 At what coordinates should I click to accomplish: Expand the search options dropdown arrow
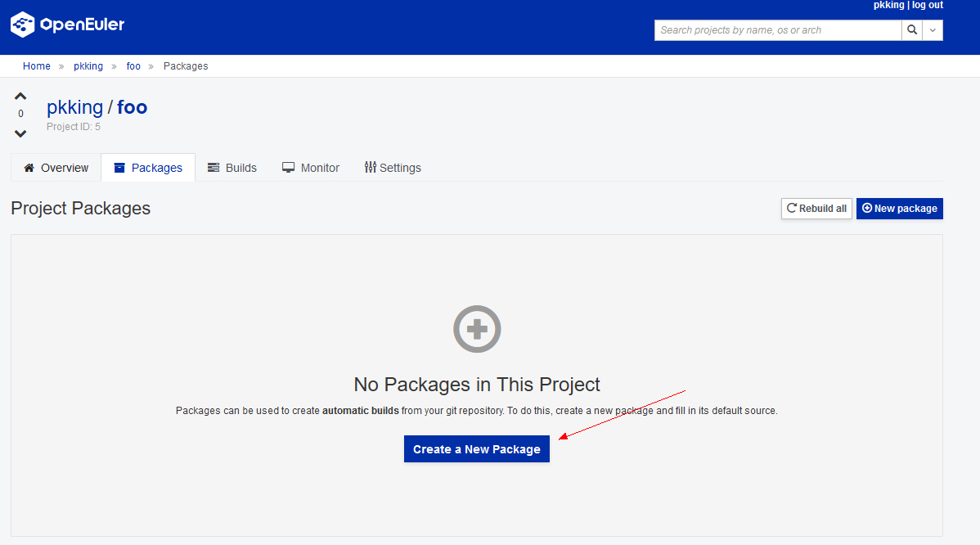[933, 30]
